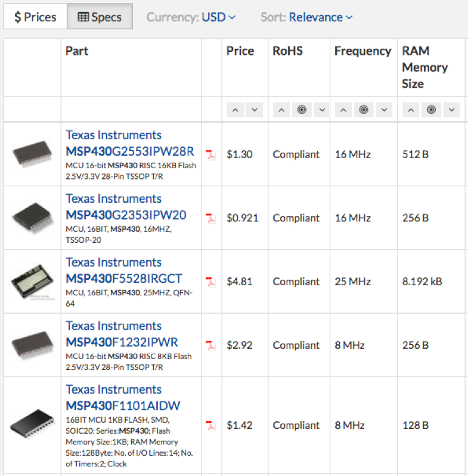Viewport: 468px width, 476px height.
Task: Switch to the Specs tab
Action: click(x=100, y=17)
